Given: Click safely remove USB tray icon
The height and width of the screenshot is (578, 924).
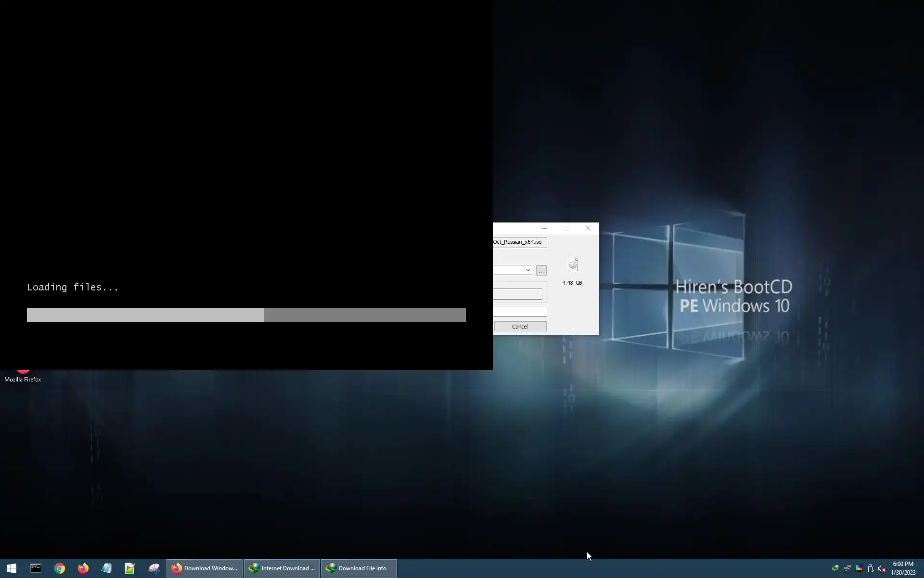Looking at the screenshot, I should click(x=870, y=568).
